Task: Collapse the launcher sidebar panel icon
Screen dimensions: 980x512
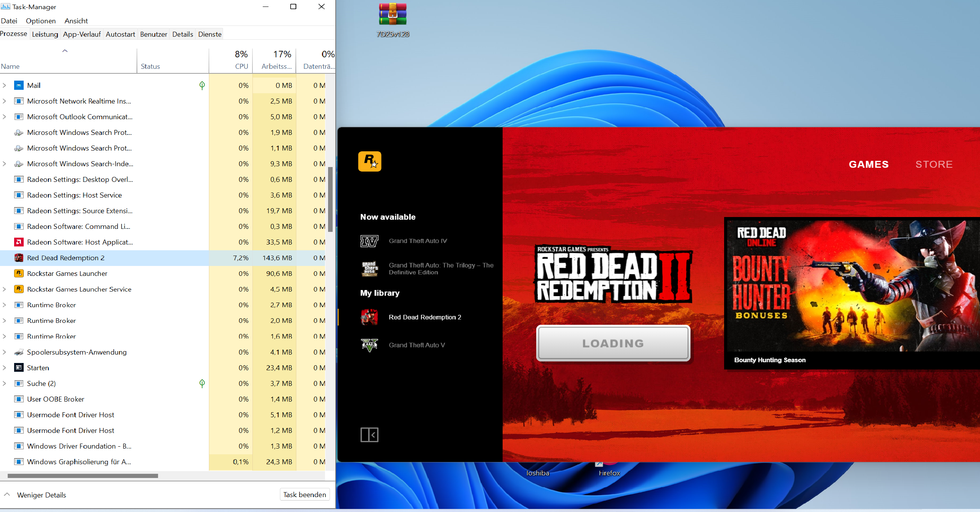Action: click(x=369, y=435)
